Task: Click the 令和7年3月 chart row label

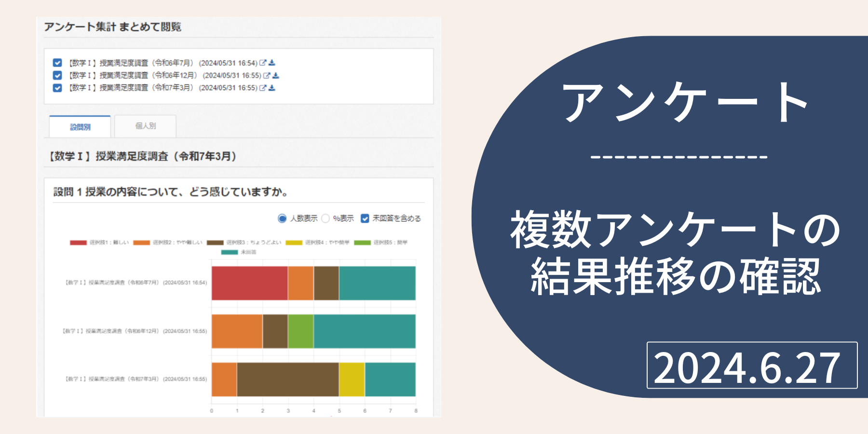Action: tap(136, 379)
